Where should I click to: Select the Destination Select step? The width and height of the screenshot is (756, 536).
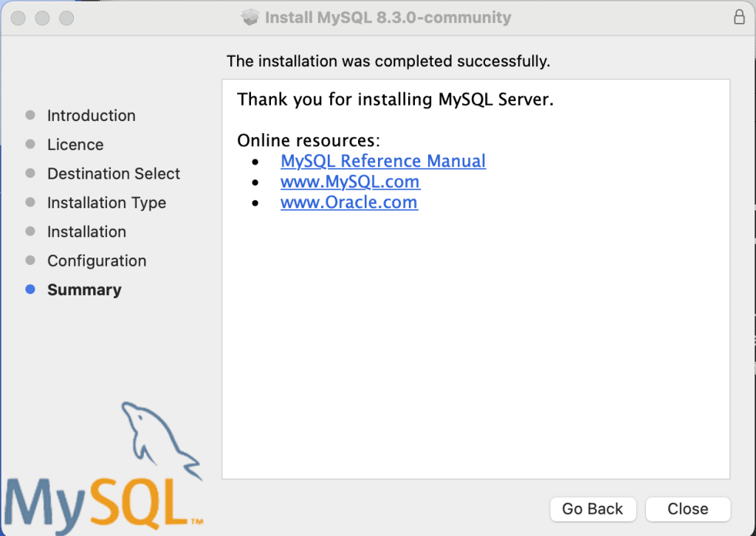[x=113, y=173]
